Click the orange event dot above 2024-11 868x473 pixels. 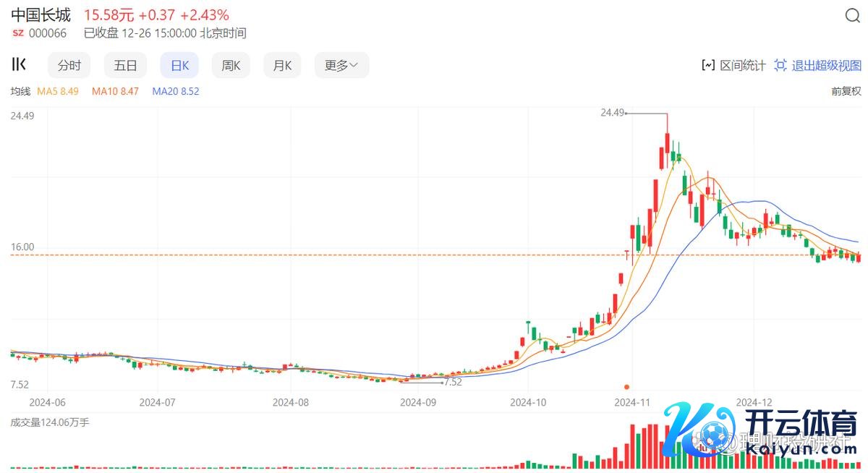coord(626,387)
